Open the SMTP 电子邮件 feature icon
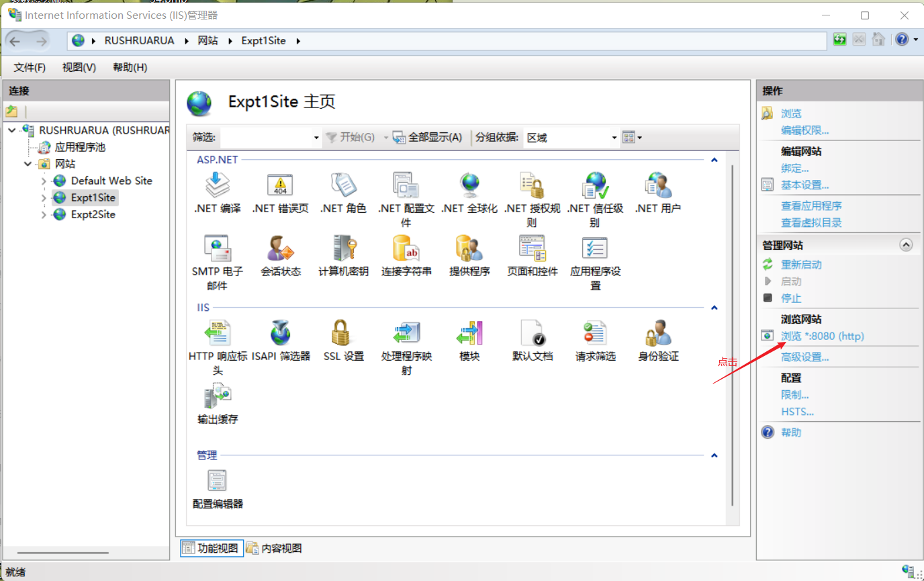924x581 pixels. click(218, 249)
